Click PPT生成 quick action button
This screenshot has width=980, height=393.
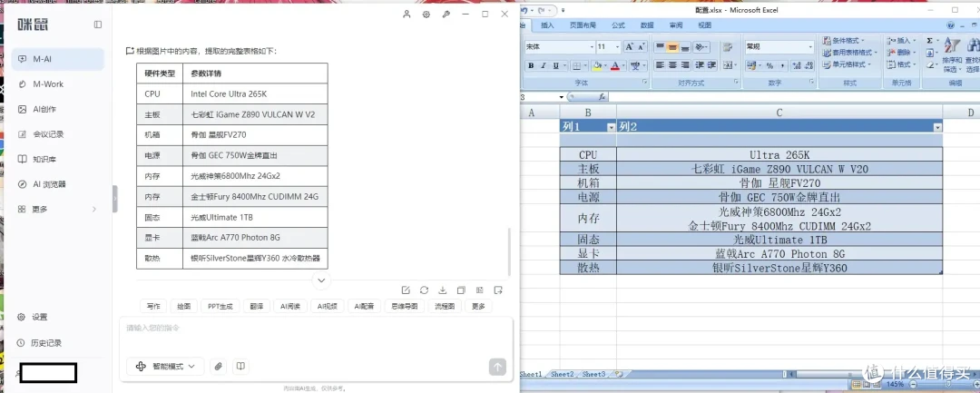(220, 306)
